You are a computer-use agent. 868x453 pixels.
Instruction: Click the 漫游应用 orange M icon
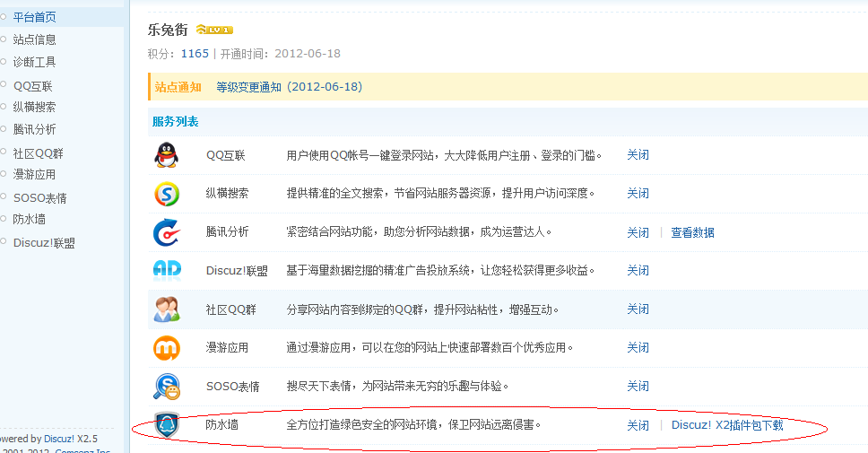click(x=167, y=348)
